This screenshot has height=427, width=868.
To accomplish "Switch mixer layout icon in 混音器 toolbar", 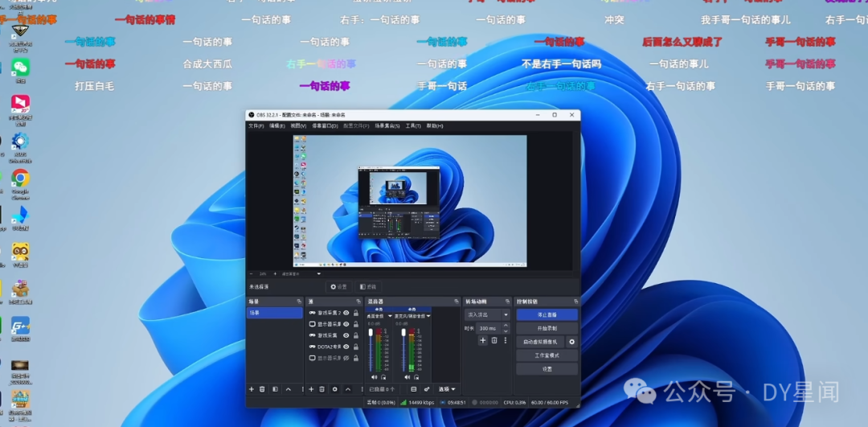I will [x=414, y=389].
